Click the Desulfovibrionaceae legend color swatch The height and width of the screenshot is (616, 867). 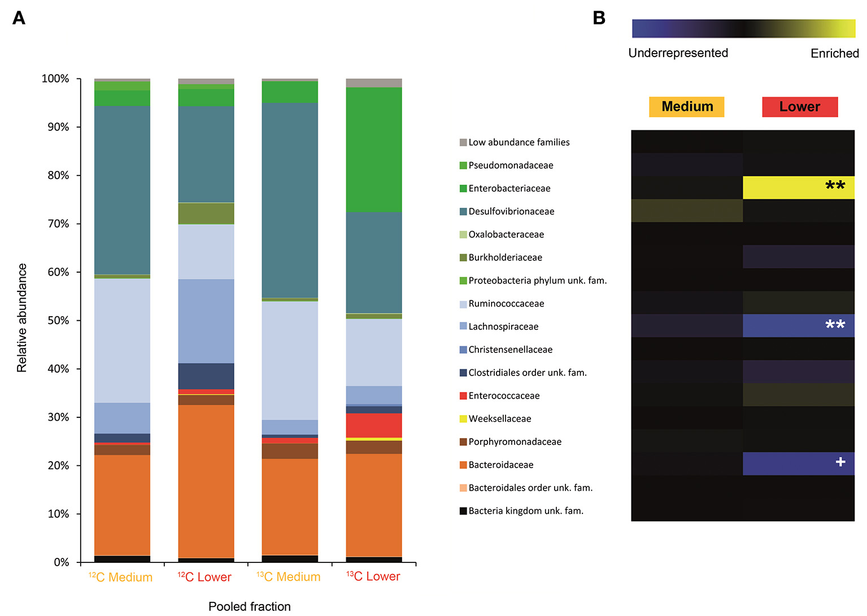463,212
